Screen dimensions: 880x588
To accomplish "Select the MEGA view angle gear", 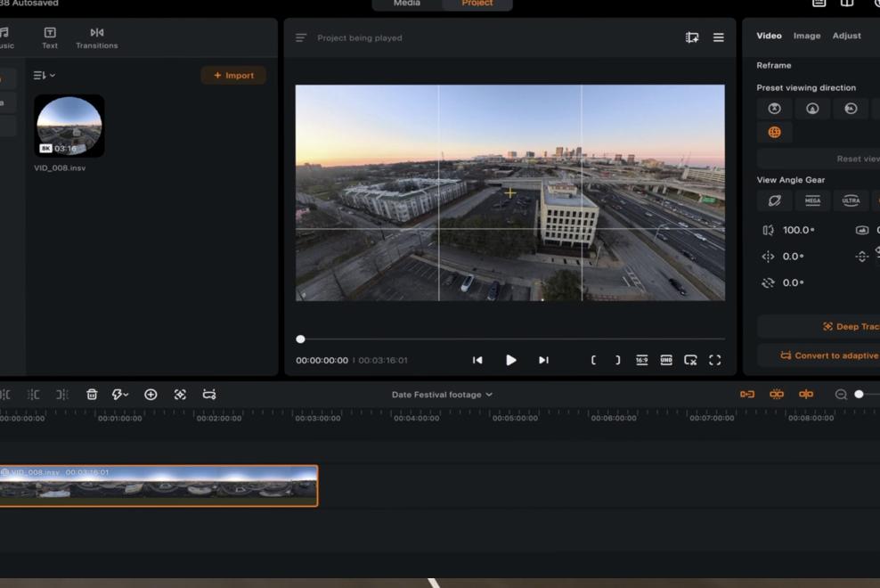I will 812,201.
